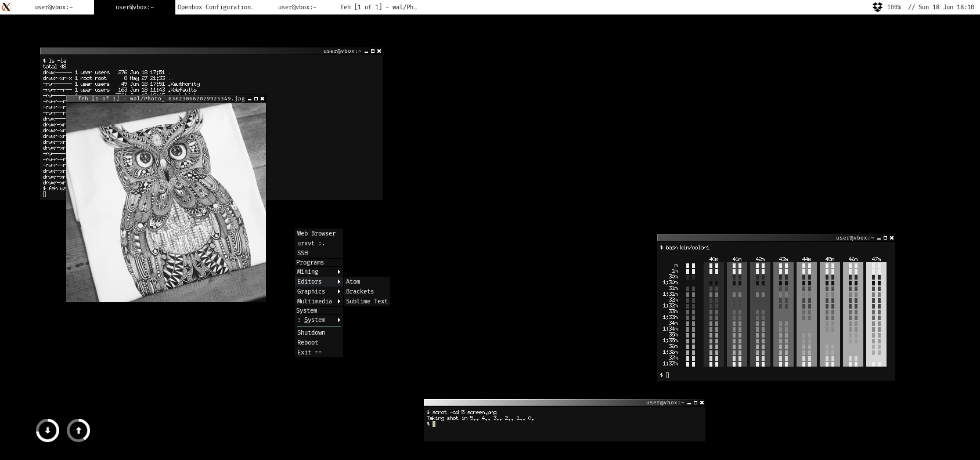Expand the ': System' submenu entry
980x460 pixels.
[319, 320]
